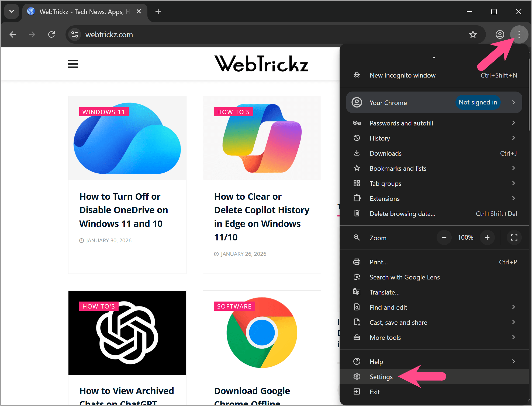Click the forward navigation arrow
This screenshot has height=406, width=532.
coord(32,34)
